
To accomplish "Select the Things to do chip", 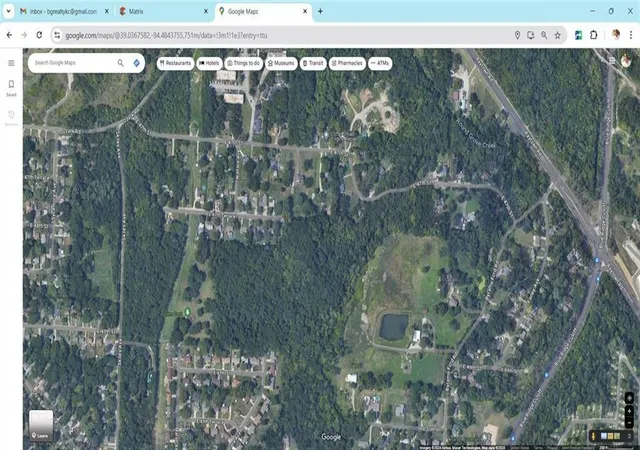I will [244, 63].
